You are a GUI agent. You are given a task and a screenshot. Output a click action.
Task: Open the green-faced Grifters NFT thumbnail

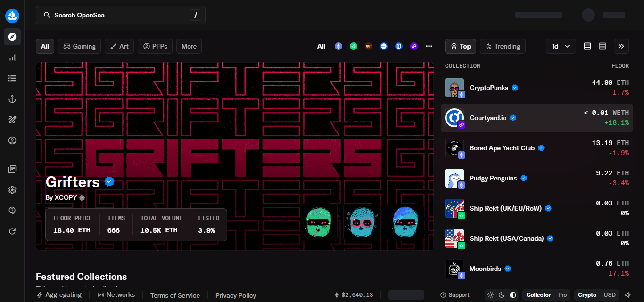(319, 222)
